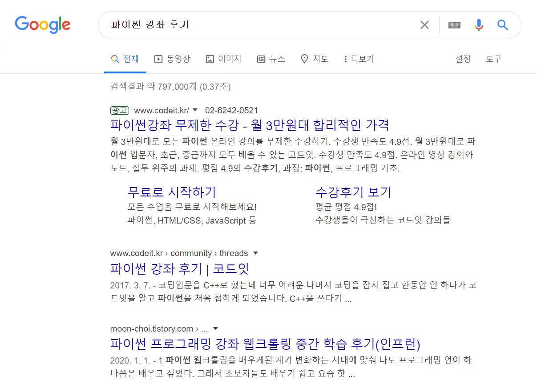Click the moon-choi.tistory.com breadcrumb URL
This screenshot has width=537, height=392.
click(159, 329)
